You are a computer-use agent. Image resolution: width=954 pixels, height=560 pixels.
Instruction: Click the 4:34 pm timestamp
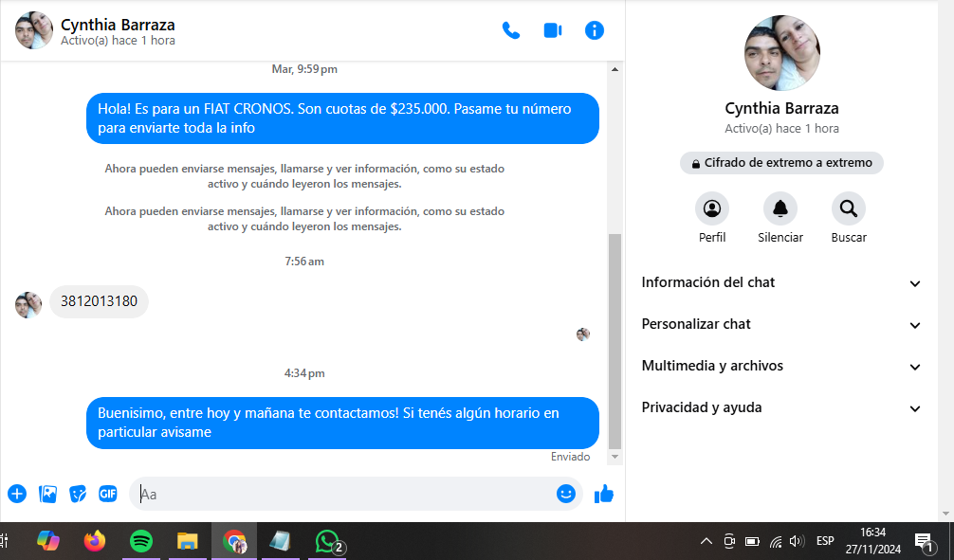pos(304,373)
